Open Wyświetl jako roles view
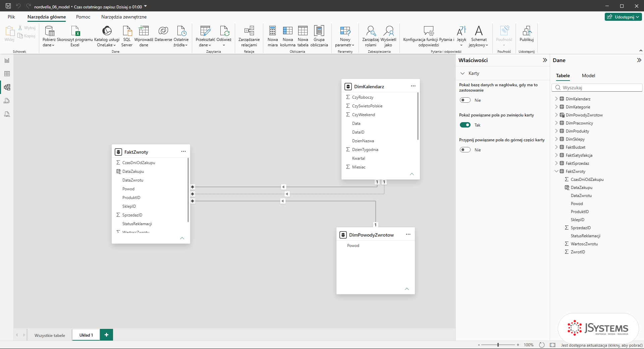The image size is (644, 349). tap(388, 36)
